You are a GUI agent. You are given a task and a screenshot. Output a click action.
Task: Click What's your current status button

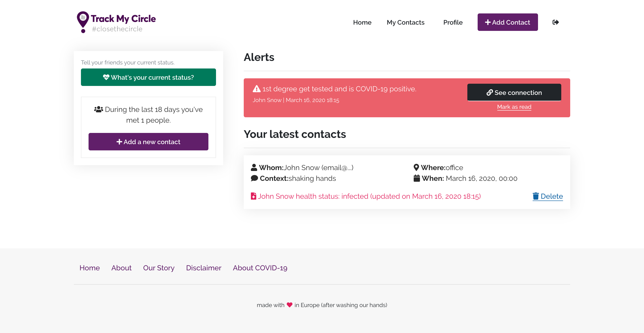tap(148, 77)
